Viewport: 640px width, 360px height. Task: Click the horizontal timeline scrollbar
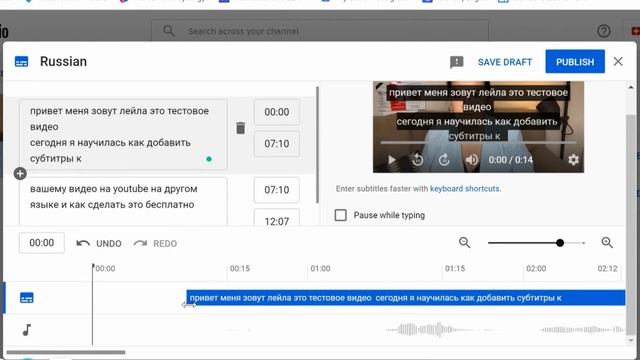tap(66, 352)
